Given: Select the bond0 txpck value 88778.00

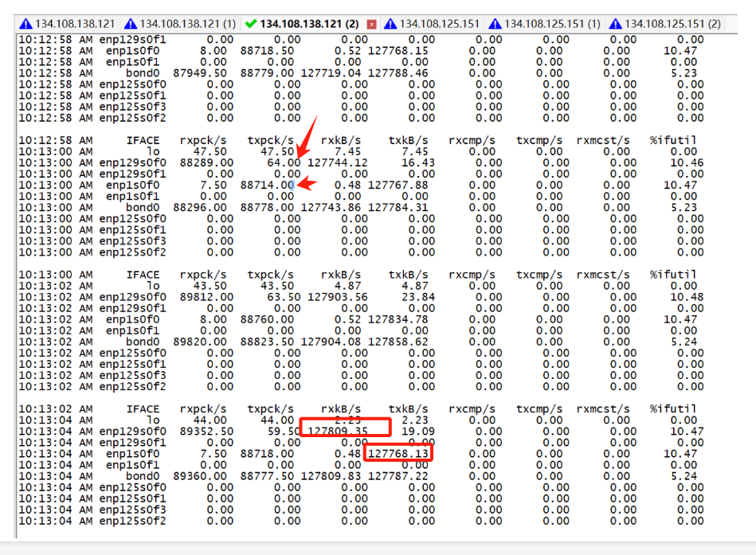Looking at the screenshot, I should [267, 208].
